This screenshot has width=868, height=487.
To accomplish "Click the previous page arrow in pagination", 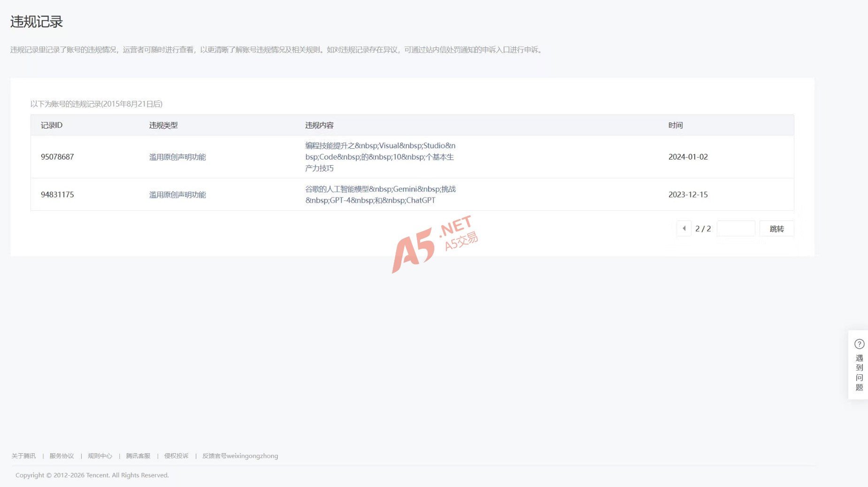I will (x=684, y=228).
